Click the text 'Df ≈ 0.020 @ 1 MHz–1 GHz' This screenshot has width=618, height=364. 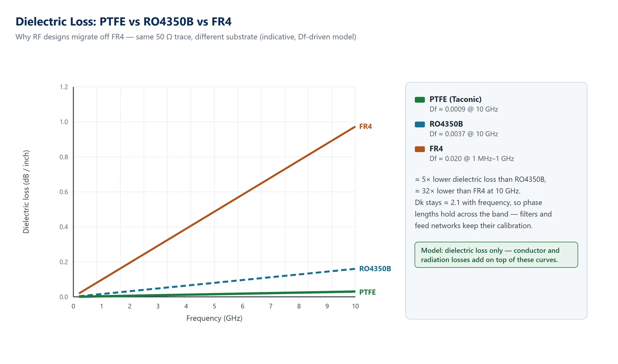coord(472,159)
